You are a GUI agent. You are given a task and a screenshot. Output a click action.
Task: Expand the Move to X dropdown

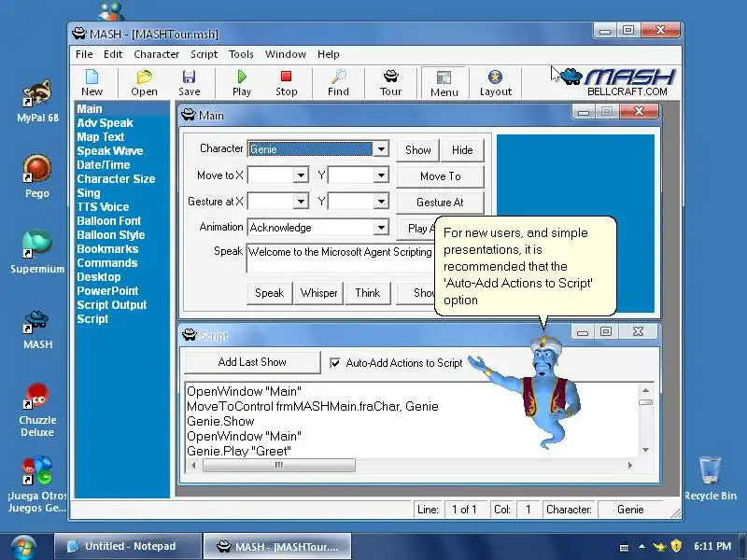(301, 175)
